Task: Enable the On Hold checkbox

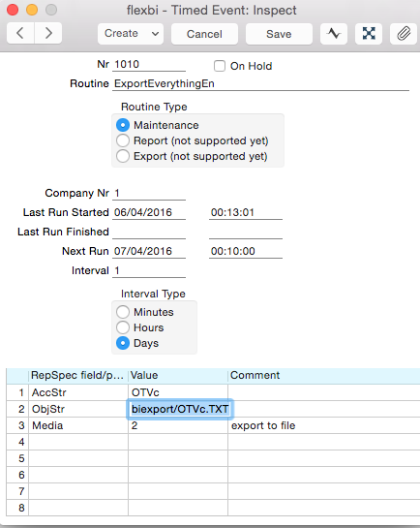Action: tap(220, 66)
